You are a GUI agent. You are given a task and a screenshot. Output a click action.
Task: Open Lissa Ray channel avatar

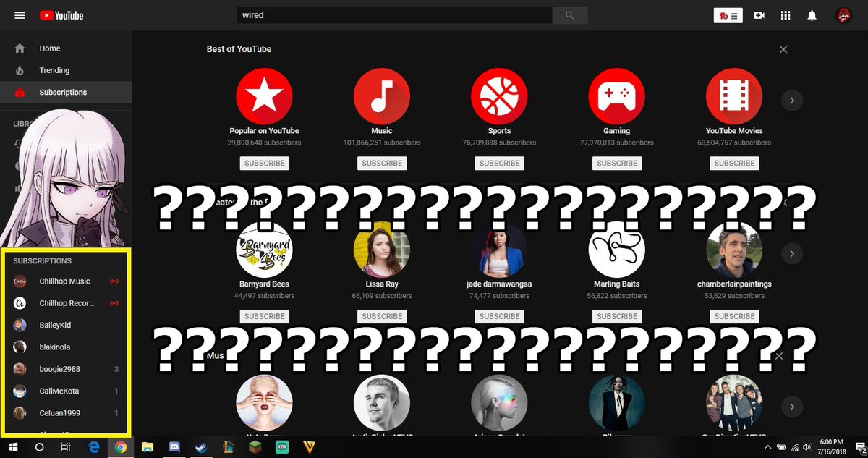[x=382, y=250]
